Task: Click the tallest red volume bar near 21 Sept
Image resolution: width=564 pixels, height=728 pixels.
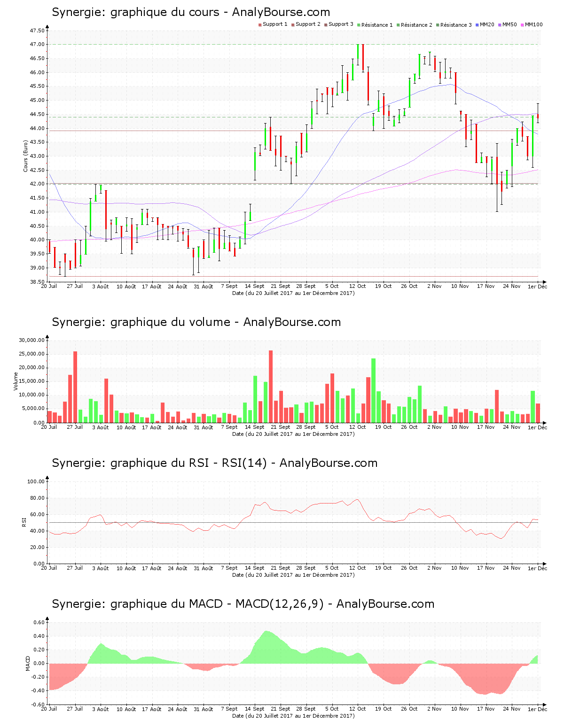Action: (271, 387)
